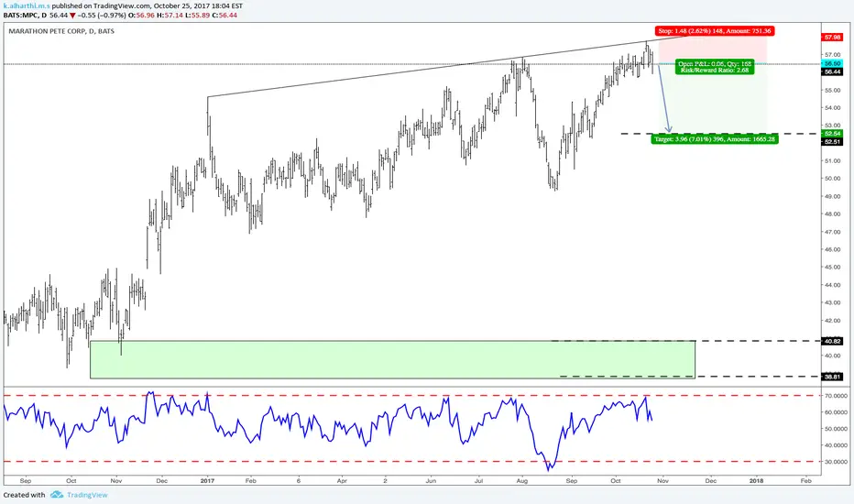The image size is (854, 504).
Task: Click the 55.00 price axis label
Action: [832, 91]
